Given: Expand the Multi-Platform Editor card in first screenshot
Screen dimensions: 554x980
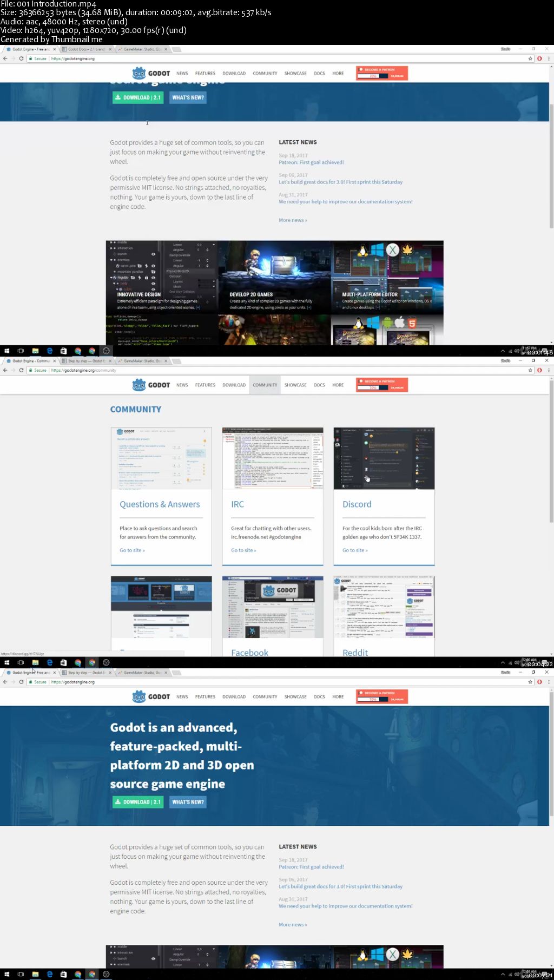Looking at the screenshot, I should (x=378, y=307).
